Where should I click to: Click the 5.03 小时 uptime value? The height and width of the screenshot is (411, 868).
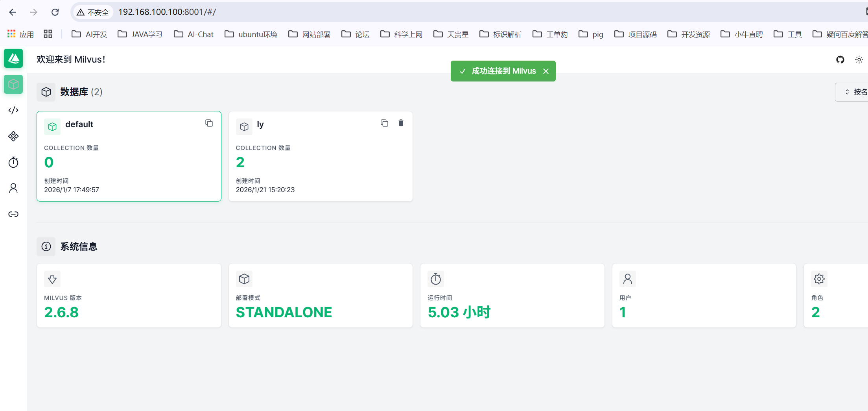coord(459,313)
